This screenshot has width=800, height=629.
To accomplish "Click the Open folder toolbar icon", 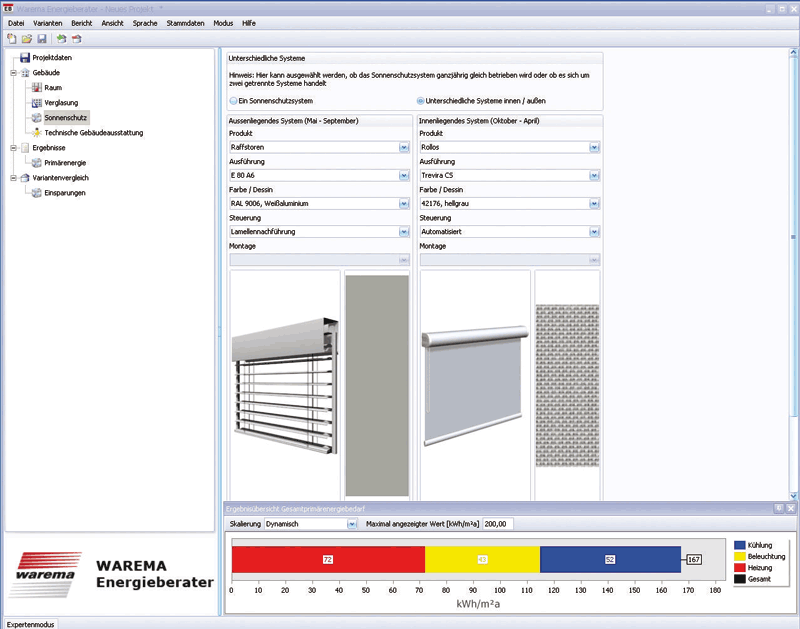I will pos(27,39).
